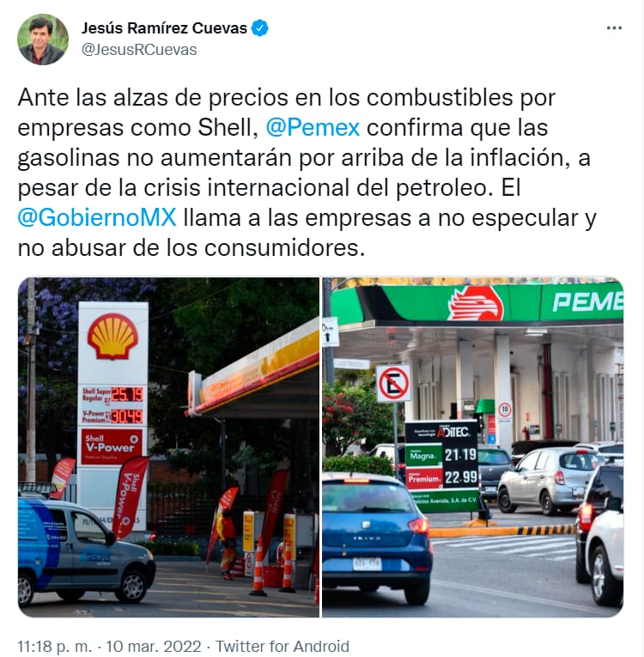Screen dimensions: 644x657
Task: Click the @Pemex mention link
Action: coord(313,127)
